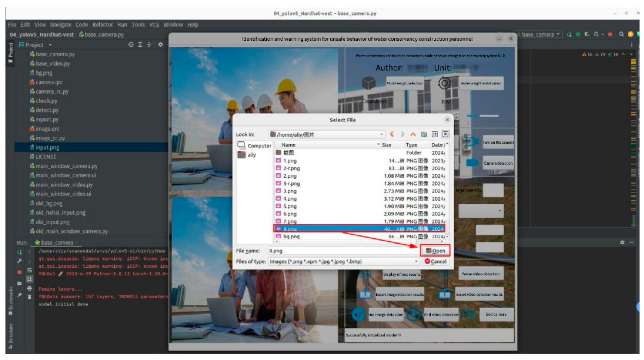Collapse all in the Project panel

pos(149,45)
